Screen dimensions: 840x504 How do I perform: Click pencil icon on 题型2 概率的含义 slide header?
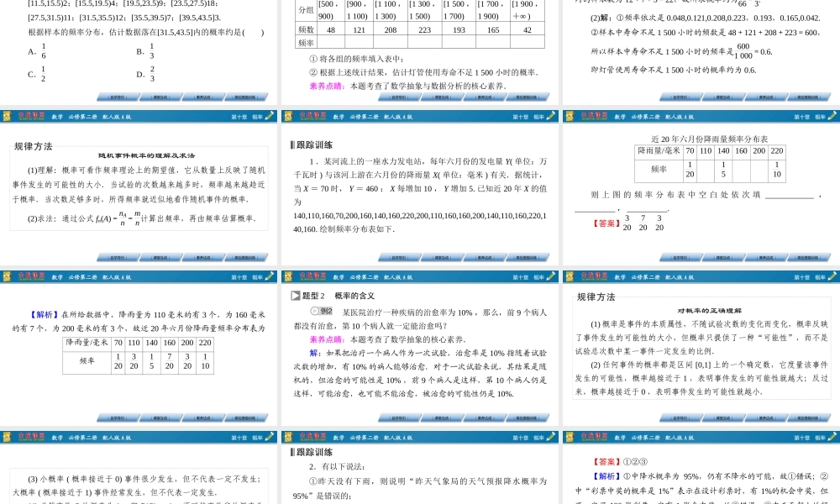pos(551,276)
